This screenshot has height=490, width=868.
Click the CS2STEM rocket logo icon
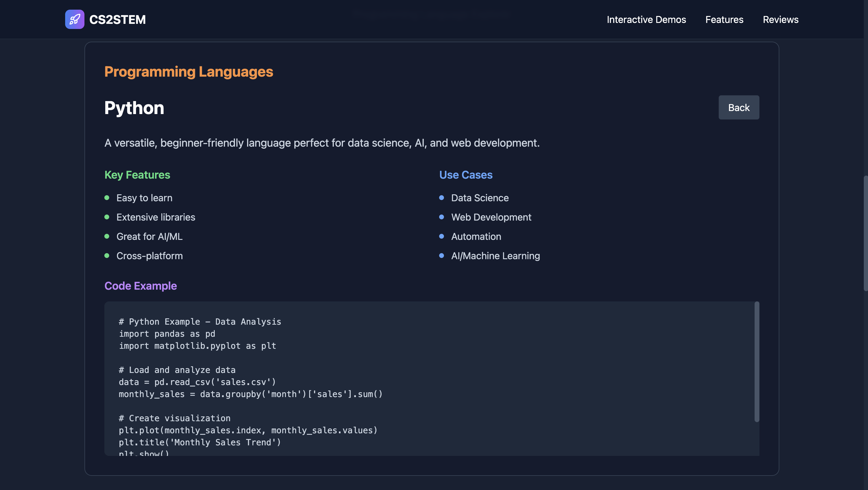74,19
